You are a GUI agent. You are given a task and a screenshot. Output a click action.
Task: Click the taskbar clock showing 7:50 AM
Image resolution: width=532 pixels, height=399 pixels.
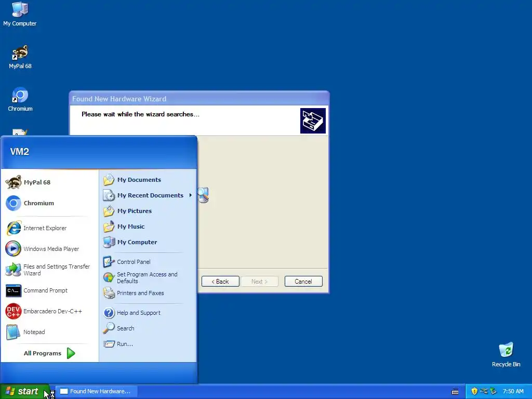tap(513, 391)
